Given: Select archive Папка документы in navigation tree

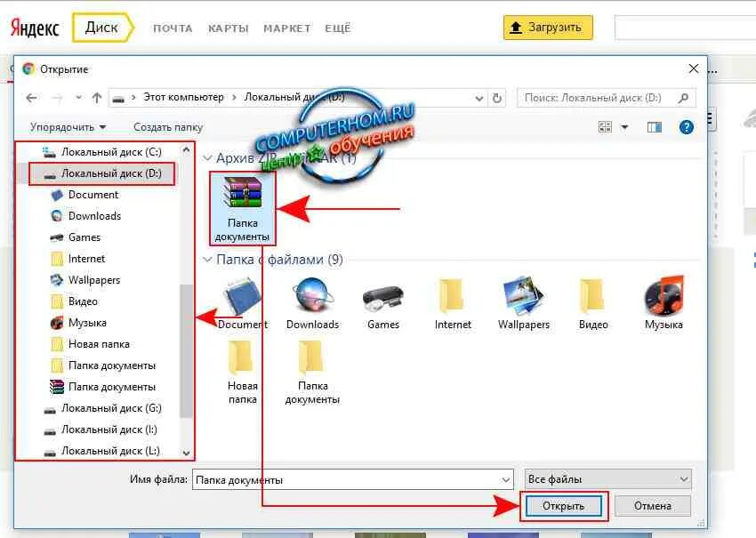Looking at the screenshot, I should point(103,387).
